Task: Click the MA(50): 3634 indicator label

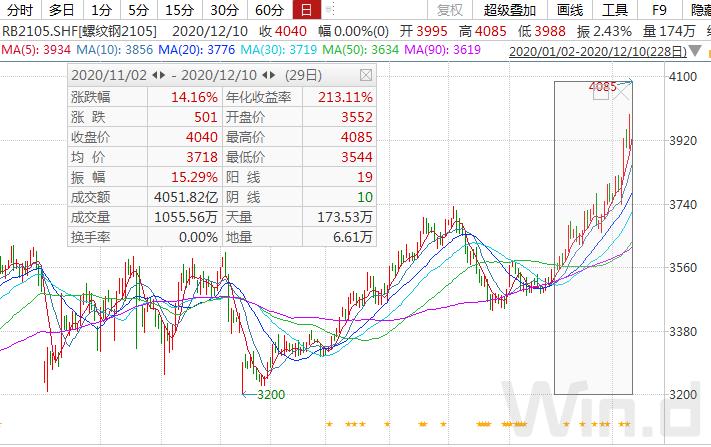Action: tap(361, 49)
